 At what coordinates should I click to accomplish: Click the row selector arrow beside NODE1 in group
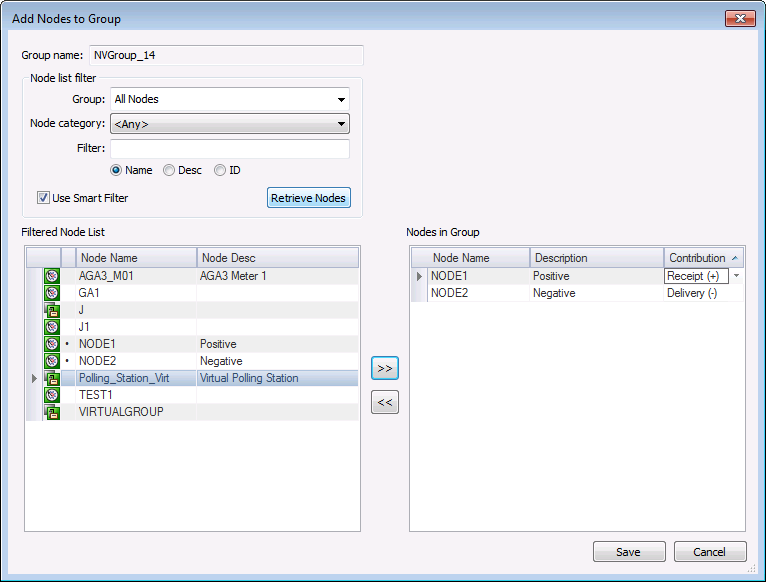pos(419,276)
